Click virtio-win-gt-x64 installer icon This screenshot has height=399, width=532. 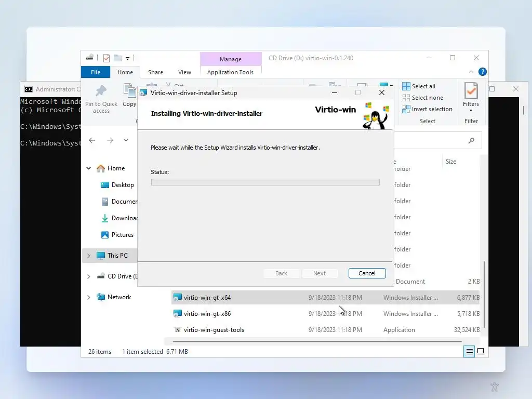(x=178, y=298)
